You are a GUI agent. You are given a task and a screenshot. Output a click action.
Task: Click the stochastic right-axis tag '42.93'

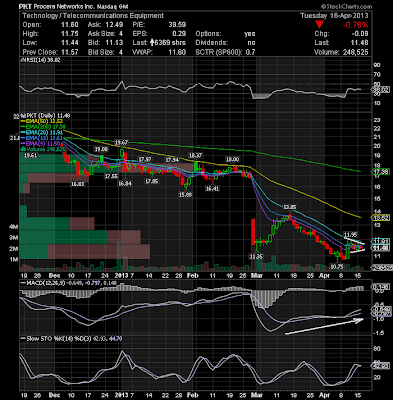point(381,365)
